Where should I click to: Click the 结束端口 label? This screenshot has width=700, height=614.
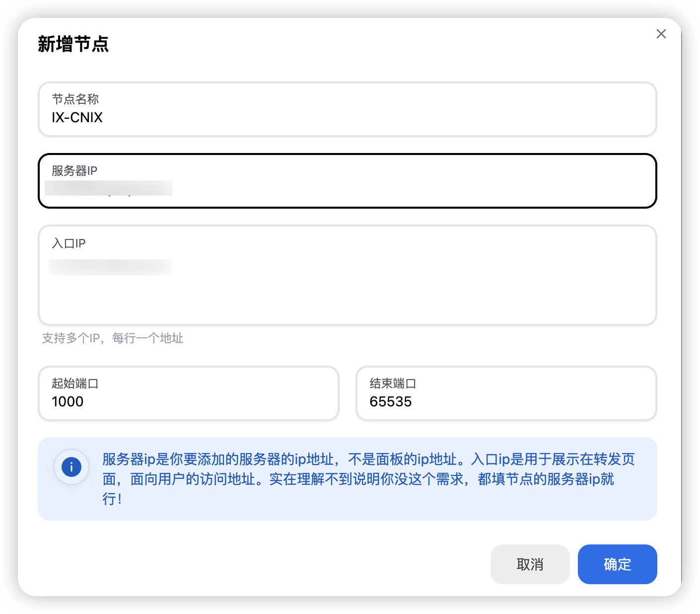click(393, 384)
